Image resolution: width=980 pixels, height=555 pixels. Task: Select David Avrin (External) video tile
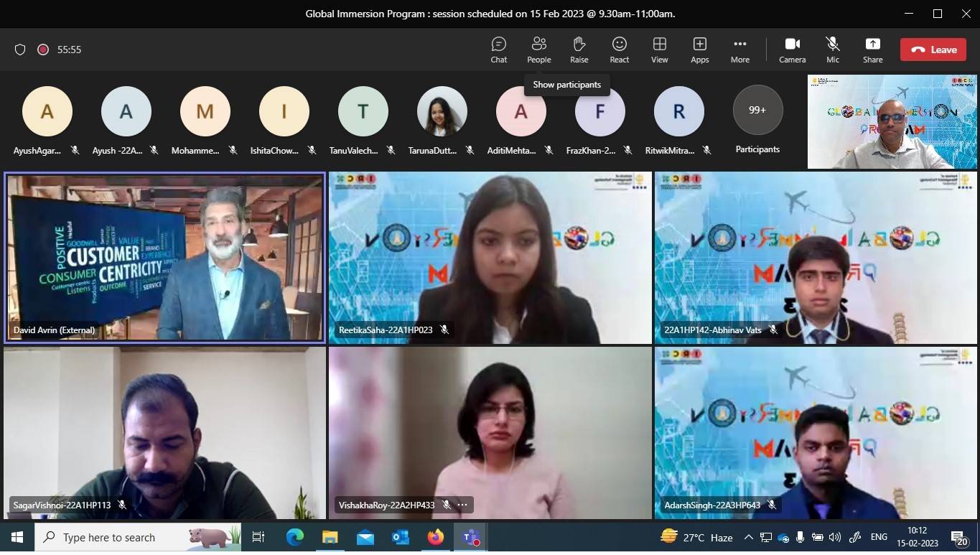click(x=165, y=258)
